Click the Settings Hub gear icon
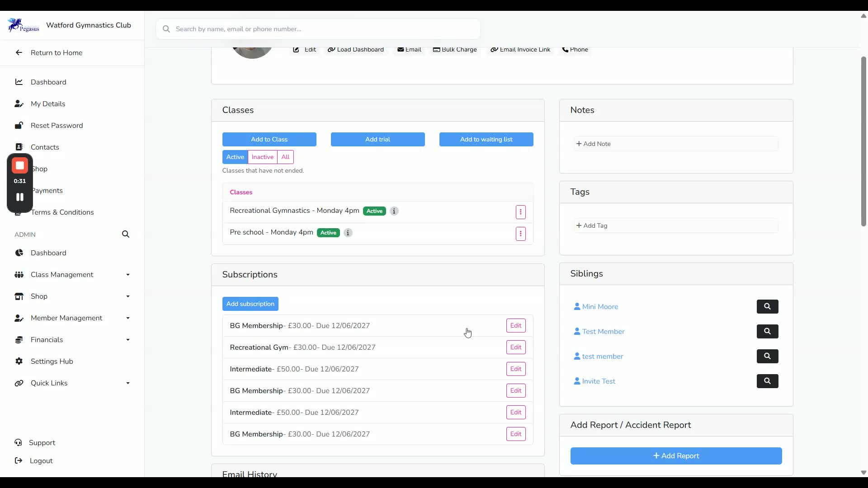The image size is (868, 488). 19,361
